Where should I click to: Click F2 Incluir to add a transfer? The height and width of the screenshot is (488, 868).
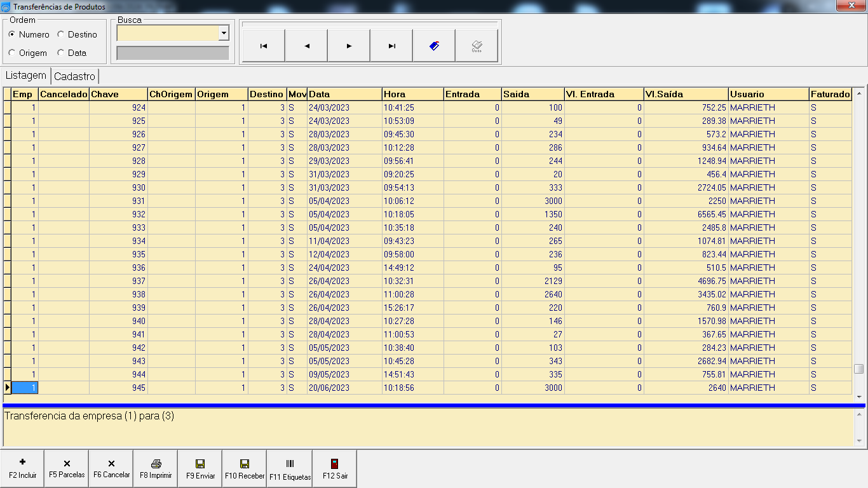click(22, 469)
